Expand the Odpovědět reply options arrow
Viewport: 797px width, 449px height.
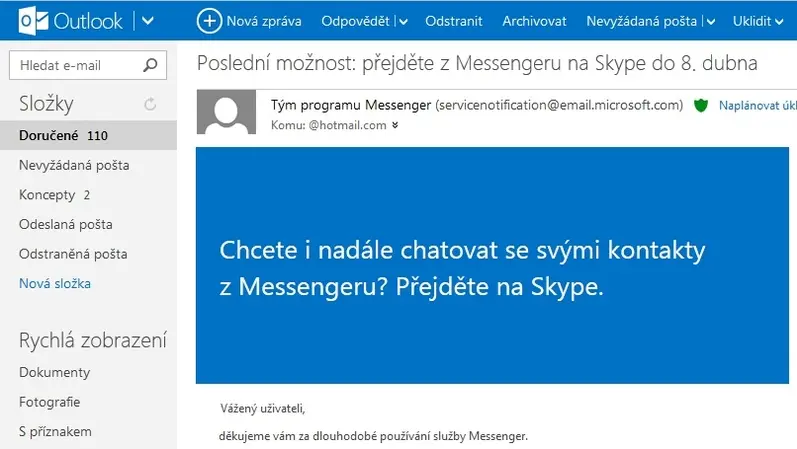click(x=404, y=21)
